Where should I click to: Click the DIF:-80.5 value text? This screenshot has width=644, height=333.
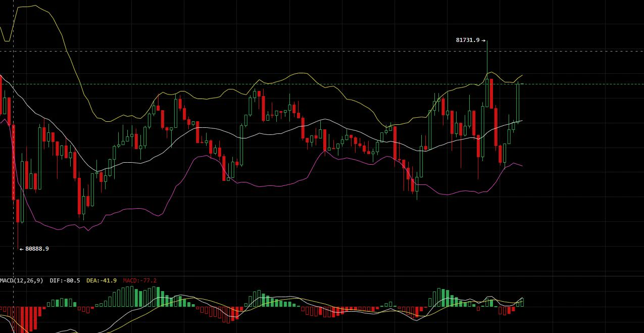click(65, 280)
